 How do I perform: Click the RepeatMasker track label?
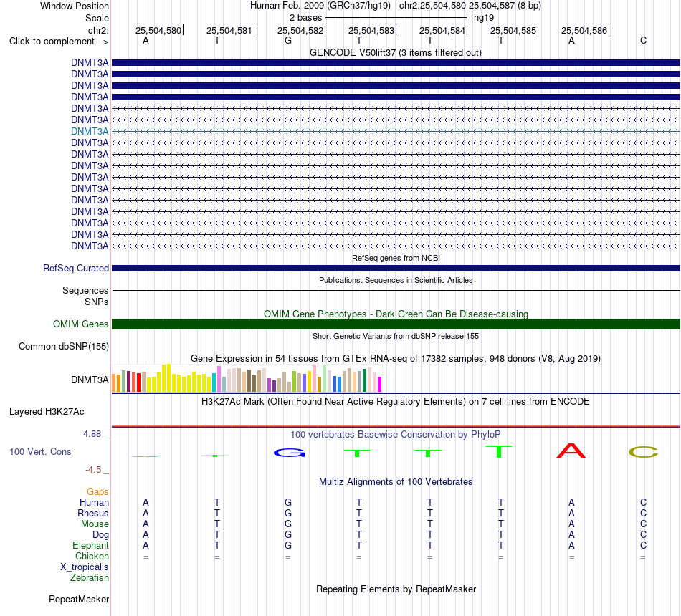tap(79, 599)
